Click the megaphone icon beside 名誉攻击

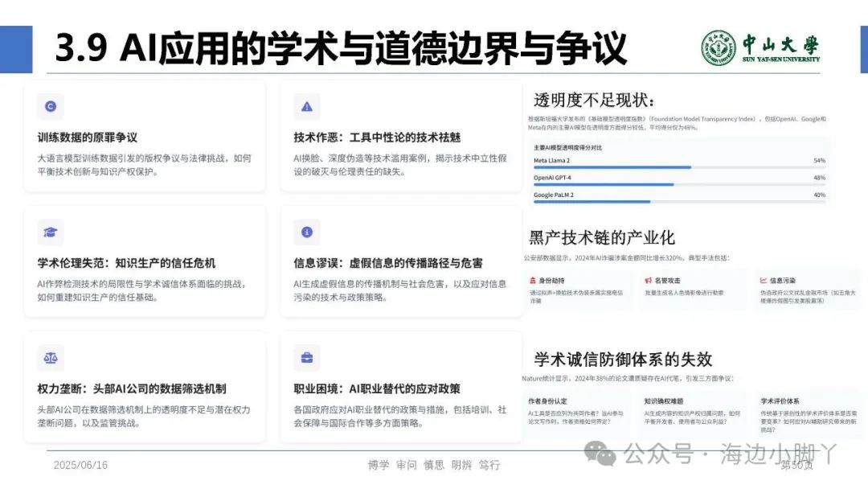[x=649, y=281]
